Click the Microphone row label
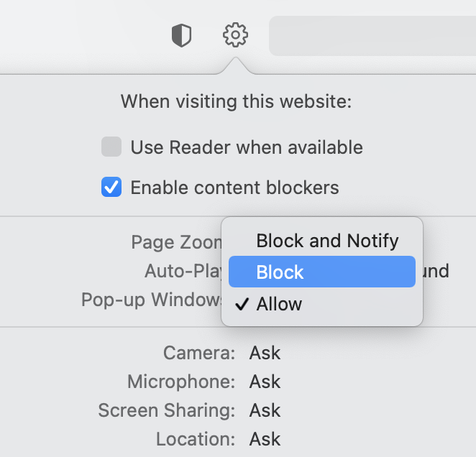This screenshot has height=457, width=476. (181, 382)
